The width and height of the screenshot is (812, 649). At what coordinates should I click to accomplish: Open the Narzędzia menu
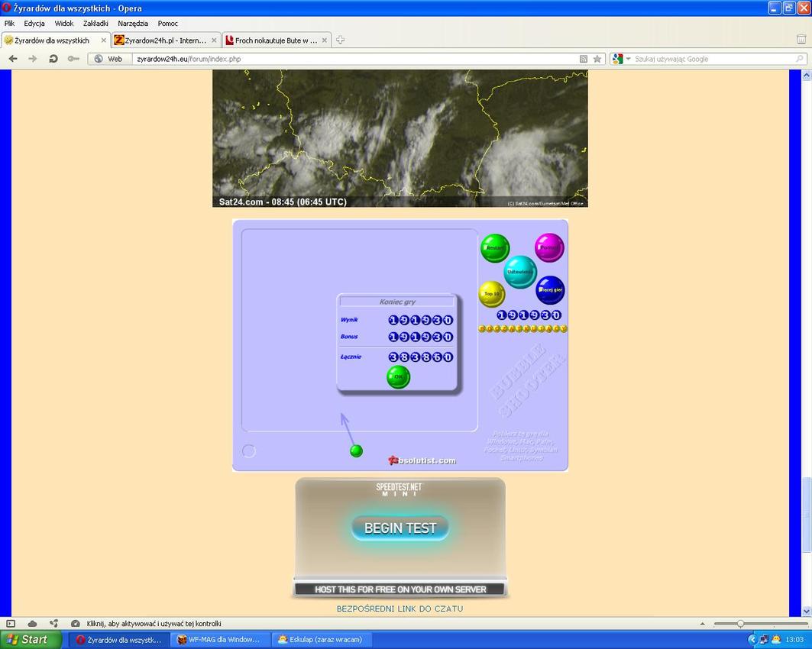[x=133, y=24]
